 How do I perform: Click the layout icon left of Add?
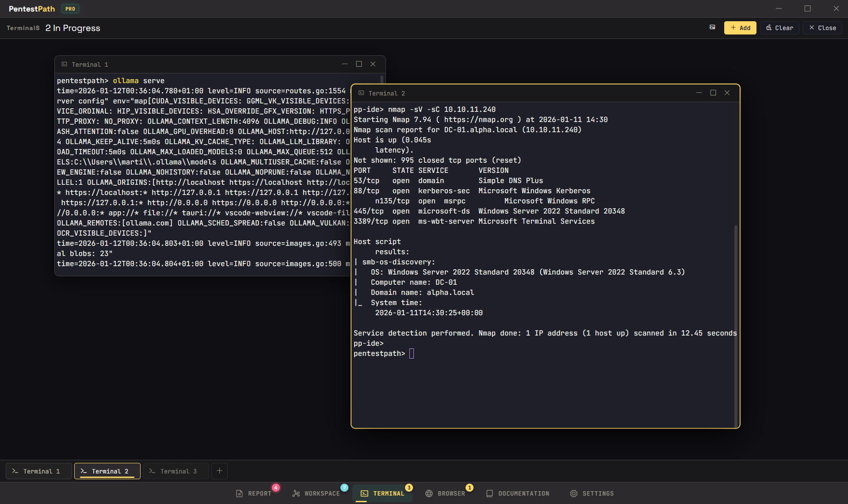point(712,27)
